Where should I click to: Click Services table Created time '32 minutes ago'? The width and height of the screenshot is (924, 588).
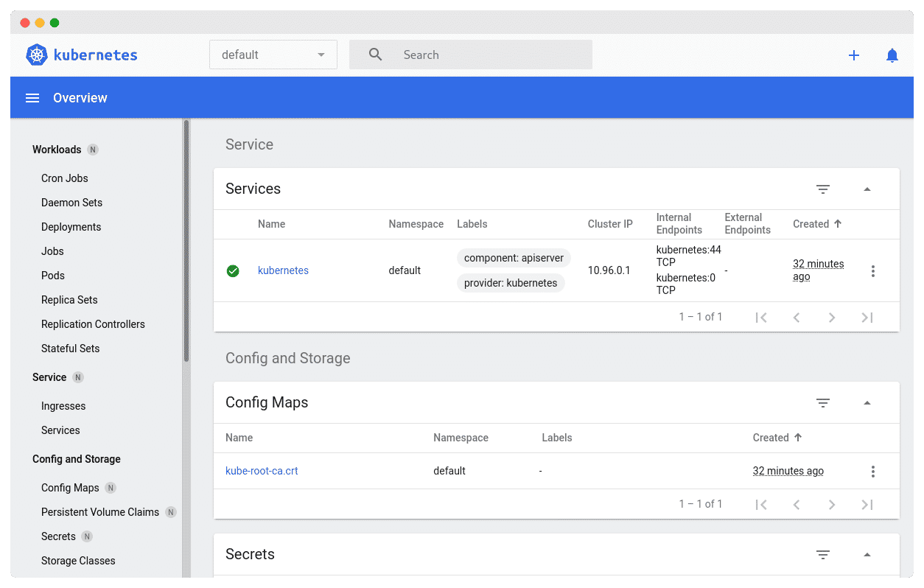coord(819,270)
